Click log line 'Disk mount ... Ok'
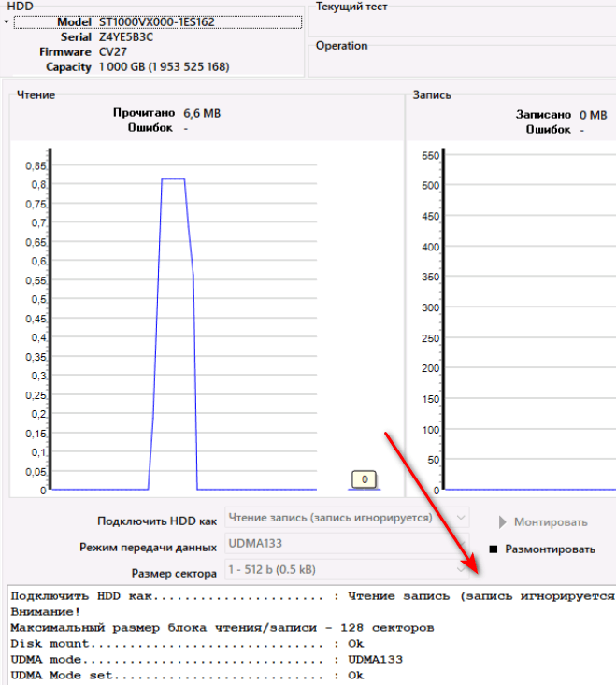 pyautogui.click(x=187, y=644)
